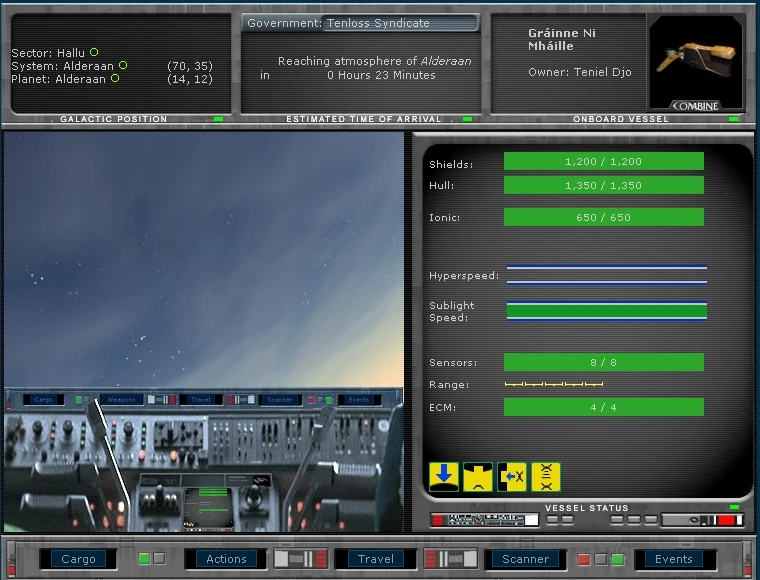Screen dimensions: 760x580
Task: Open the Scanner menu
Action: 525,559
